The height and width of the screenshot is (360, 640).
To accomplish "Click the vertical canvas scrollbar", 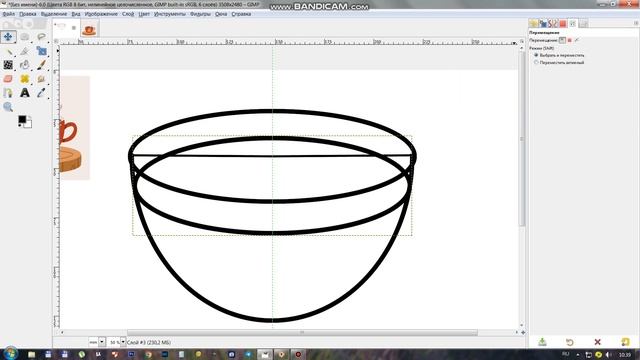I will [522, 138].
